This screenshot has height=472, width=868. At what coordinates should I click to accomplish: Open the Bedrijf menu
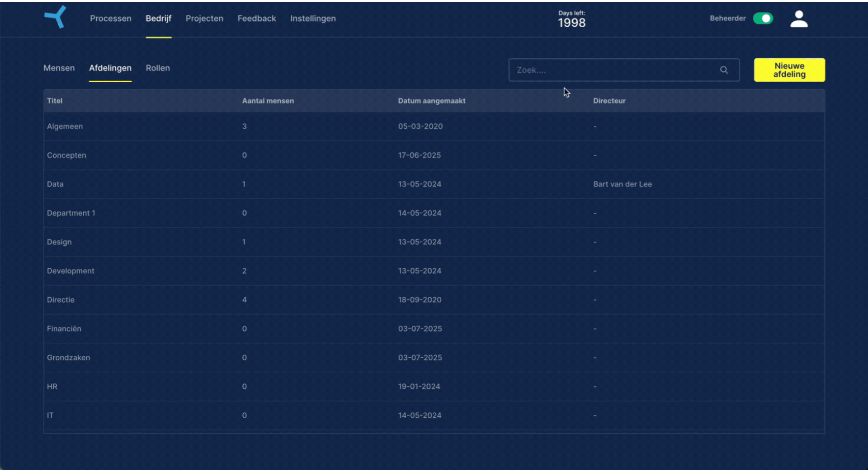[x=158, y=19]
